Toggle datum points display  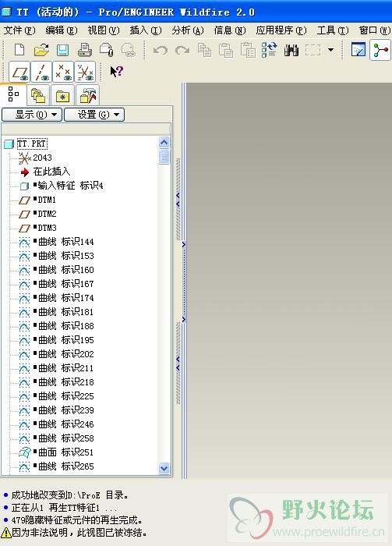coord(63,72)
